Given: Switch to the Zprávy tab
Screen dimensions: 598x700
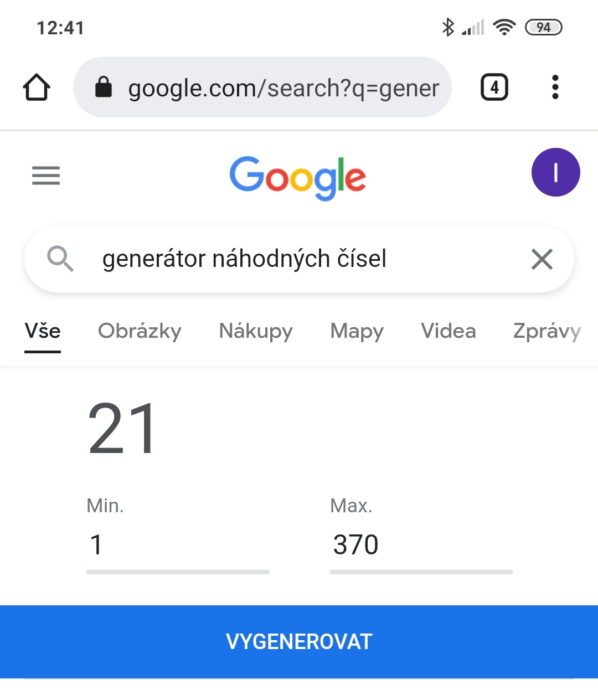Looking at the screenshot, I should pyautogui.click(x=547, y=331).
